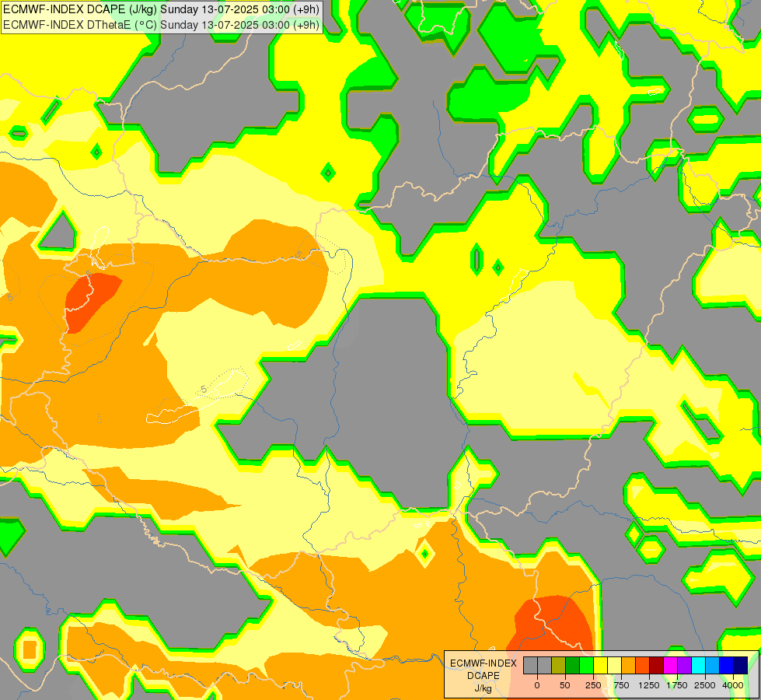Click the legend value "4000"
Screen dimensions: 761x700
tap(733, 685)
